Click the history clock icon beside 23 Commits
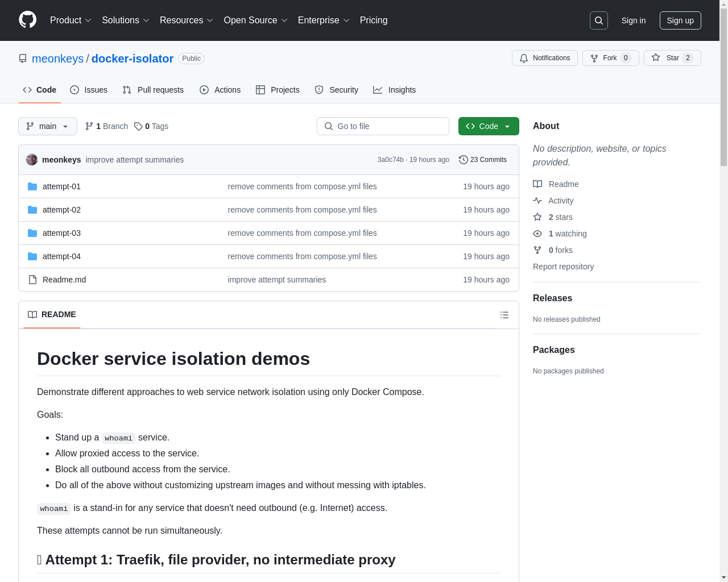The width and height of the screenshot is (728, 582). coord(464,160)
